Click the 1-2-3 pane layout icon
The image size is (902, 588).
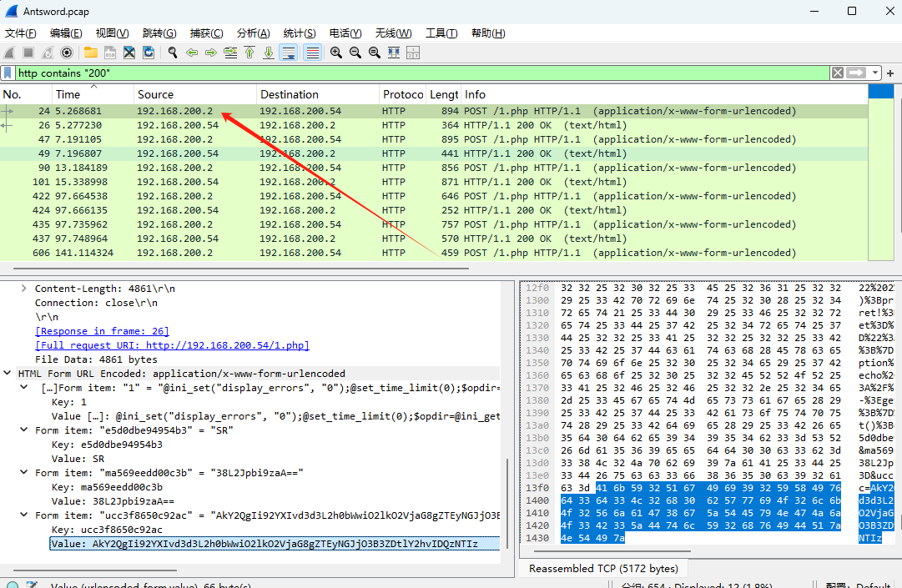[413, 53]
